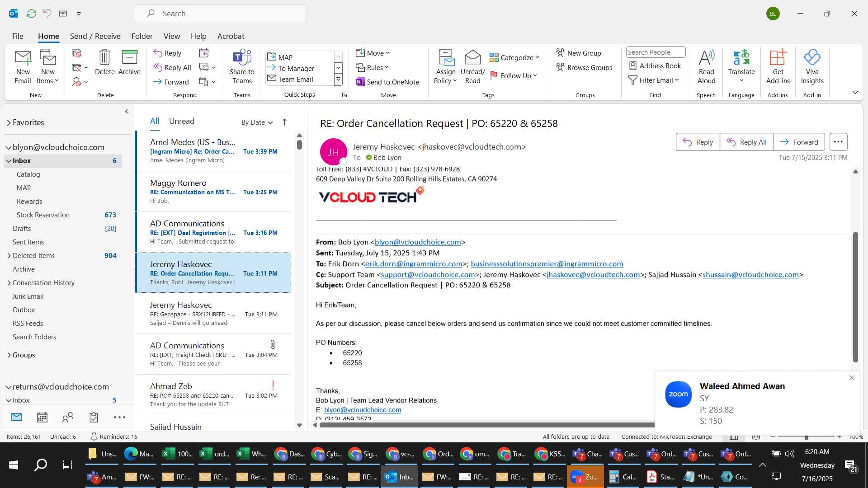Browse Groups in ribbon
This screenshot has width=868, height=488.
[584, 67]
